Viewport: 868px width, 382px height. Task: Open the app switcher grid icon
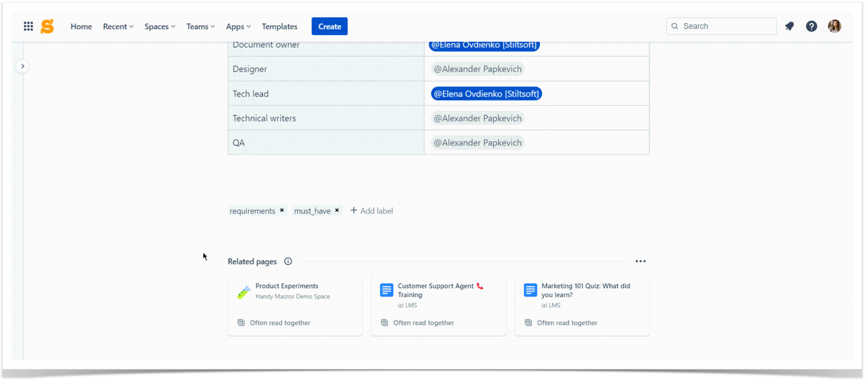point(28,26)
